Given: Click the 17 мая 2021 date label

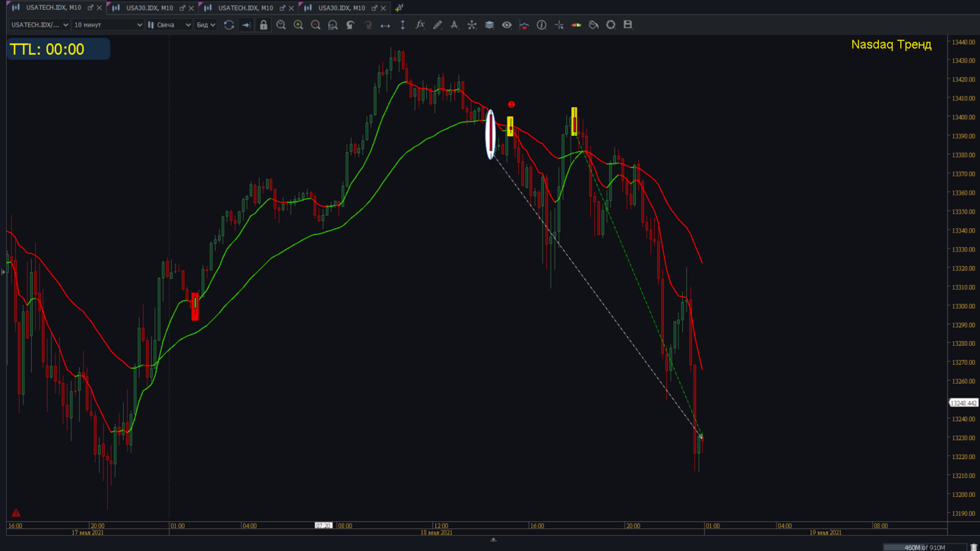Looking at the screenshot, I should click(87, 533).
